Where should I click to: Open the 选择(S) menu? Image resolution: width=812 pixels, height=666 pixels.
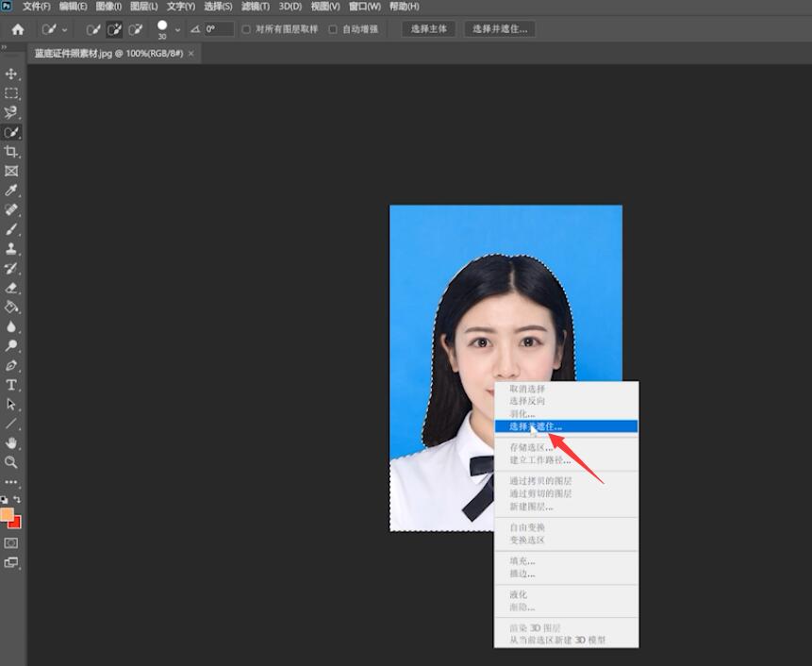click(x=218, y=7)
